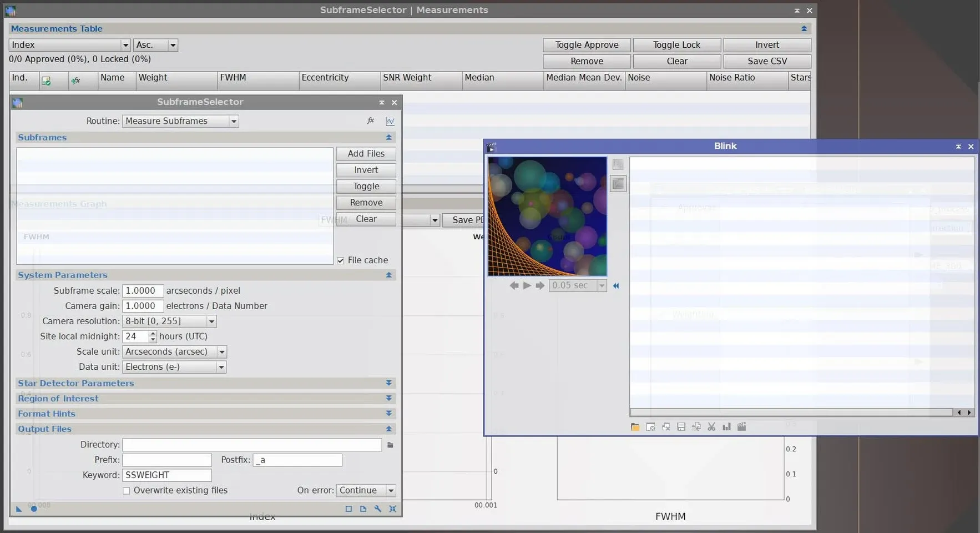
Task: Expand the Star Detector Parameters section
Action: pos(388,383)
